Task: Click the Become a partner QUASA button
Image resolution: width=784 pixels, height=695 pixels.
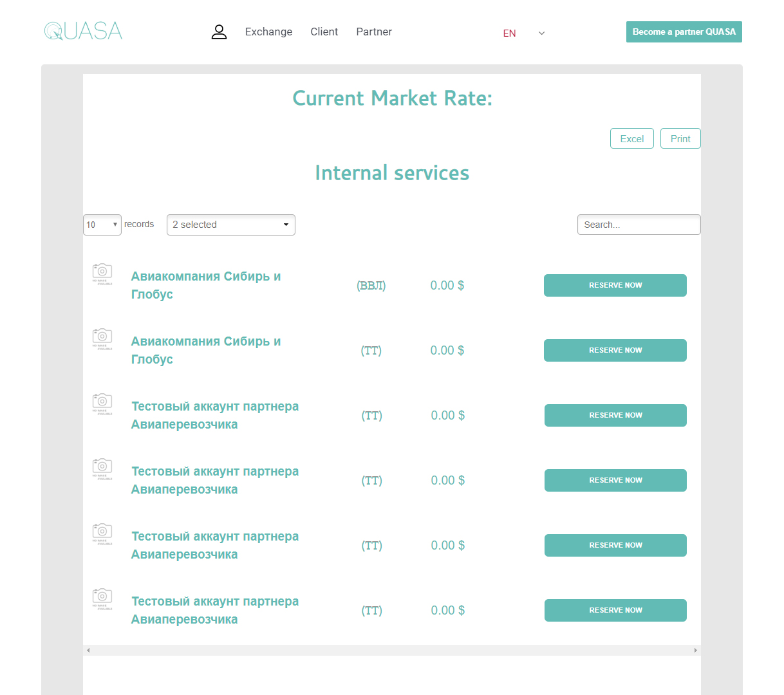Action: point(684,32)
